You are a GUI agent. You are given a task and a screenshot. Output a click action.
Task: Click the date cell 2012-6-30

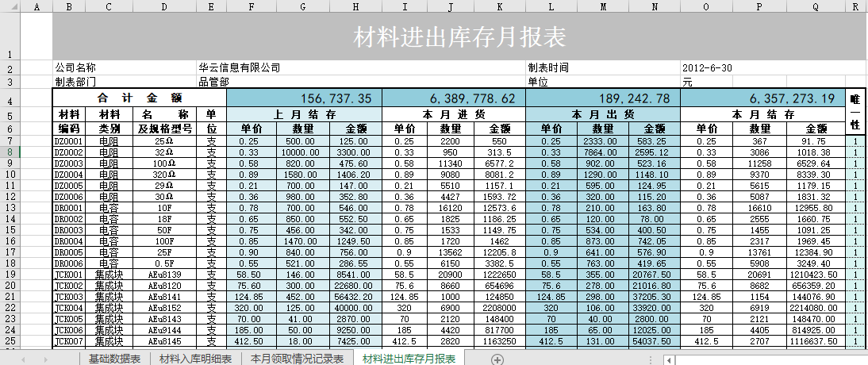tap(706, 68)
